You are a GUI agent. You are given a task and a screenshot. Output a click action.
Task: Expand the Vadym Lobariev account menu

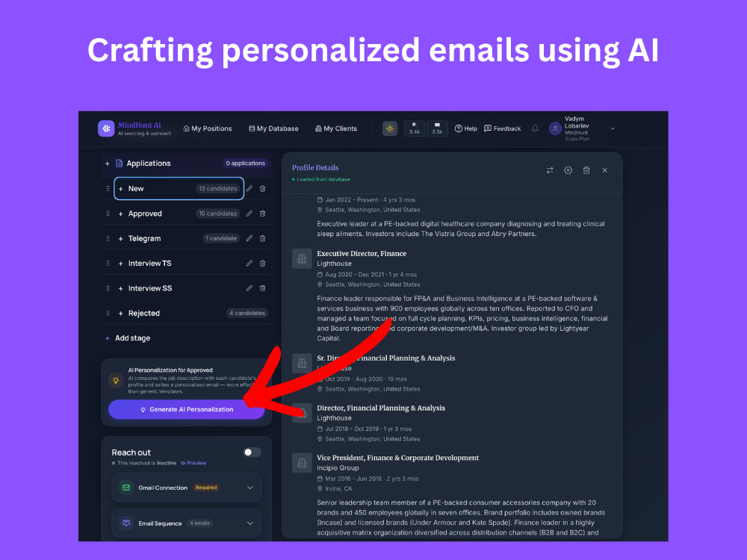pos(613,128)
